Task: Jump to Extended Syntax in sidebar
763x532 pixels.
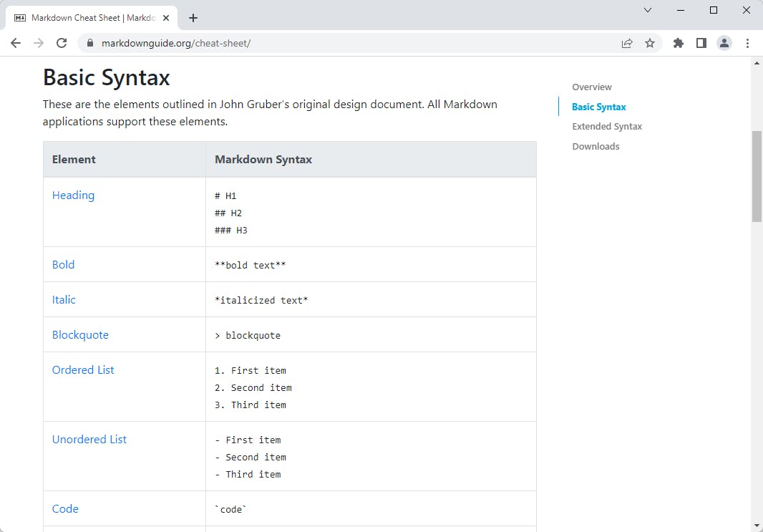Action: 607,127
